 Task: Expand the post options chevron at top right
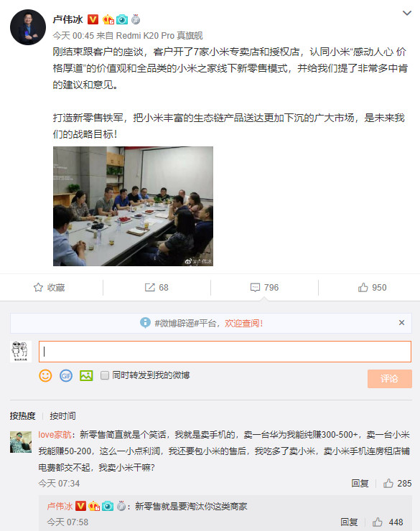407,13
